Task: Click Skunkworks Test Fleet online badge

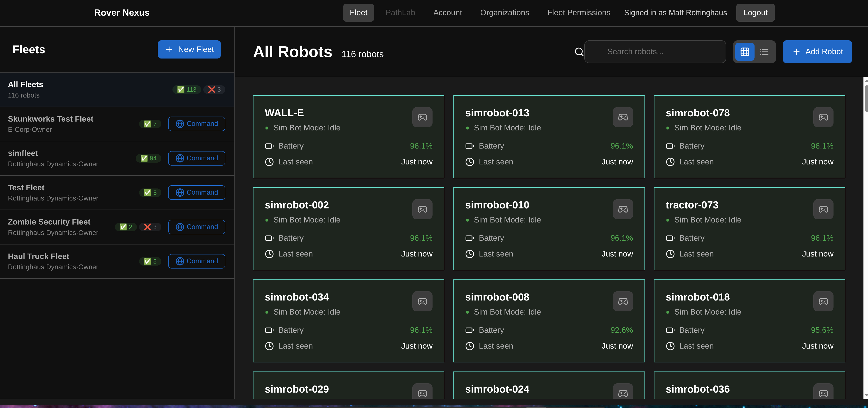Action: [x=150, y=124]
